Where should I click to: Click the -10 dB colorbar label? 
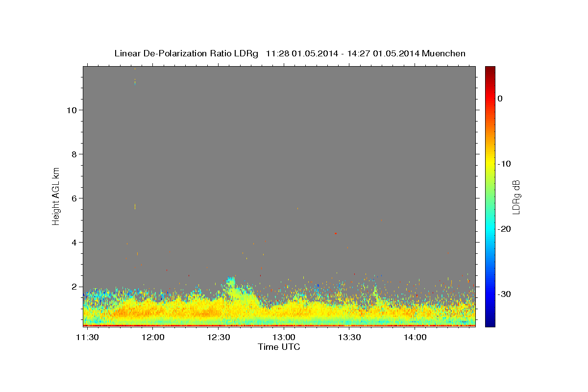pyautogui.click(x=505, y=164)
